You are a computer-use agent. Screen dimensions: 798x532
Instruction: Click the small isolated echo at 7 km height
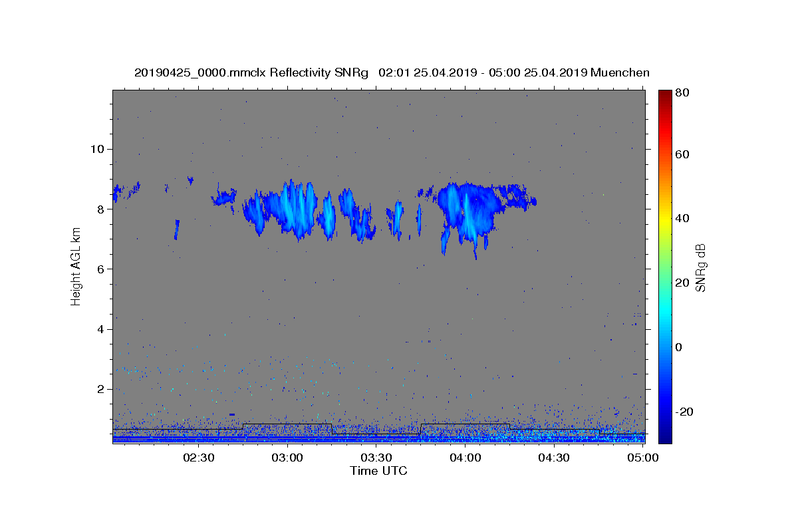pyautogui.click(x=177, y=229)
